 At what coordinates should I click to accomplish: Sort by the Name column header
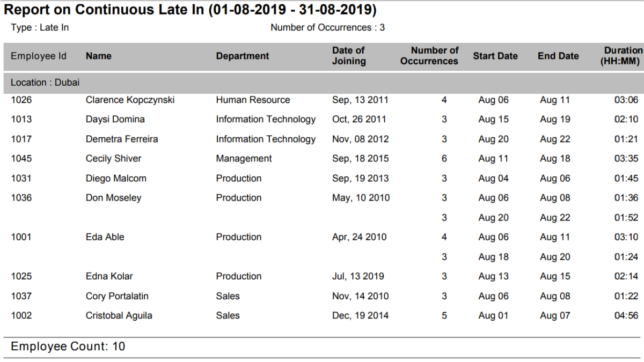pos(98,56)
